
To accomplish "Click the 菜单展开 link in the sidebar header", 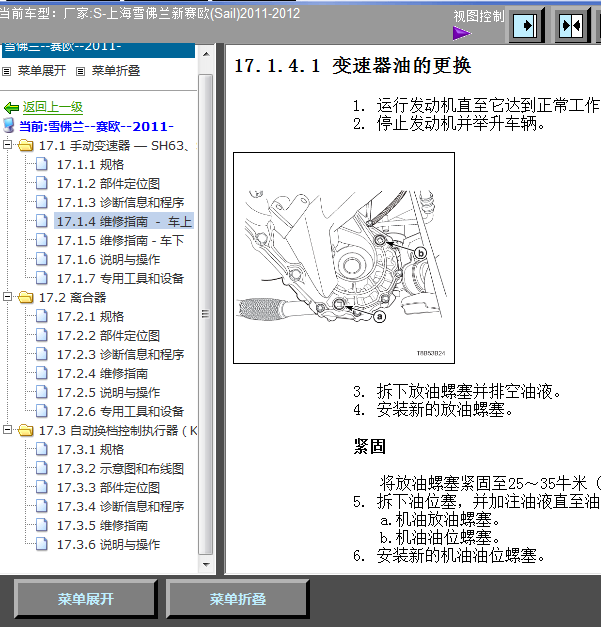I will pos(42,71).
